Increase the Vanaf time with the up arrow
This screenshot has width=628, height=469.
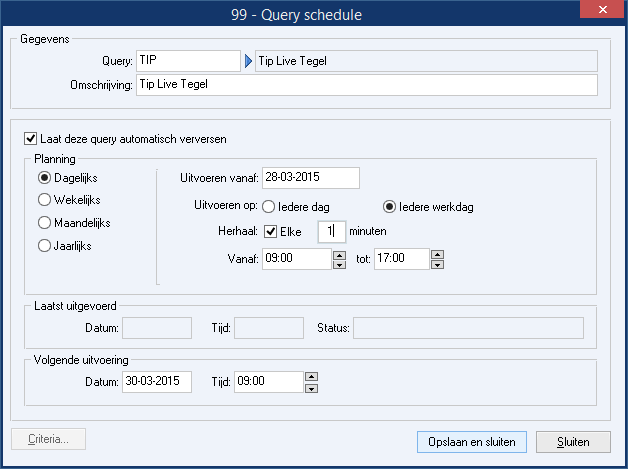[x=339, y=255]
